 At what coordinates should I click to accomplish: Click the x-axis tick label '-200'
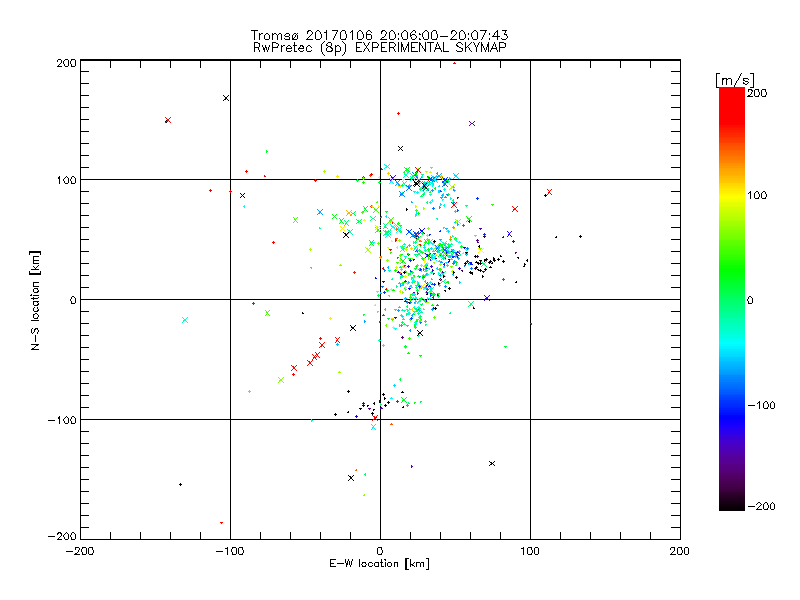click(80, 551)
